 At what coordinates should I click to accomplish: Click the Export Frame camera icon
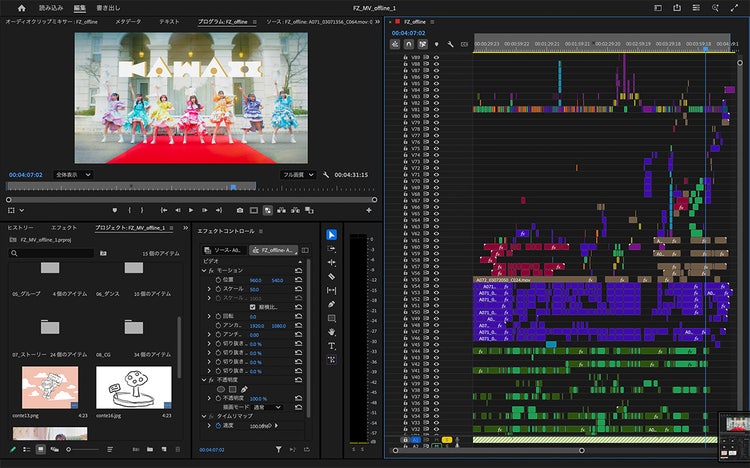239,210
